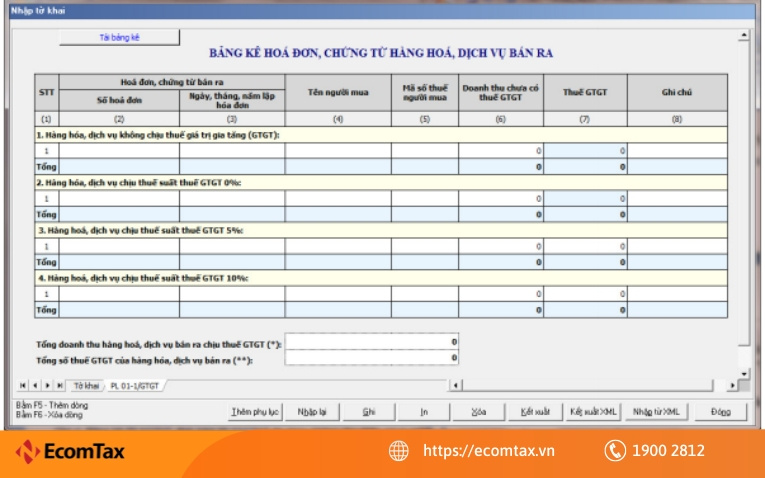Viewport: 765px width, 478px height.
Task: Select the PL 01-1/GTGT sheet tab
Action: [x=135, y=386]
